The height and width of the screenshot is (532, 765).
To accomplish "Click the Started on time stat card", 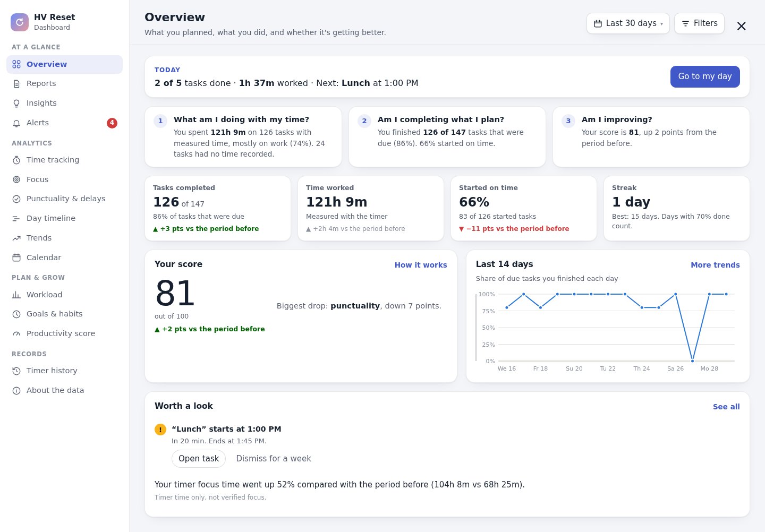I will [x=524, y=209].
